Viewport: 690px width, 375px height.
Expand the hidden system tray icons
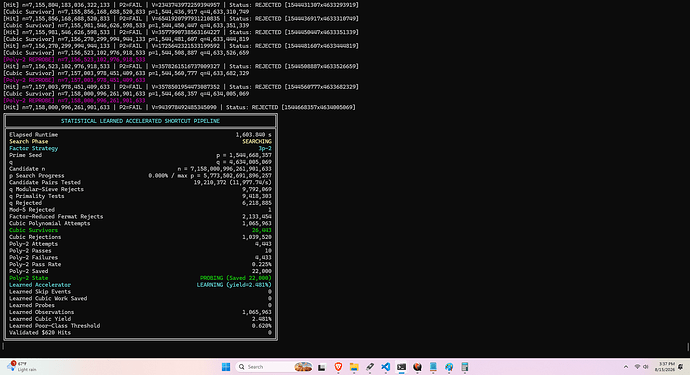[x=626, y=367]
